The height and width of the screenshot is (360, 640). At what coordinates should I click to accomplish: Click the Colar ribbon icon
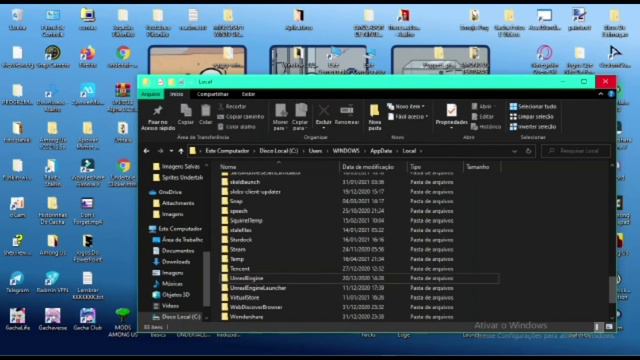tap(205, 111)
